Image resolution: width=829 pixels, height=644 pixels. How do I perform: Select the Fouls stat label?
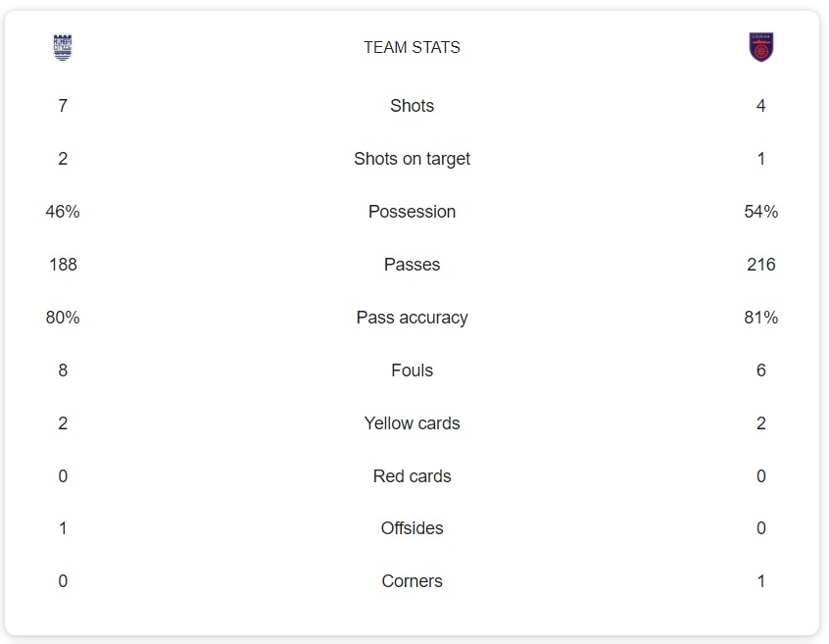coord(412,371)
